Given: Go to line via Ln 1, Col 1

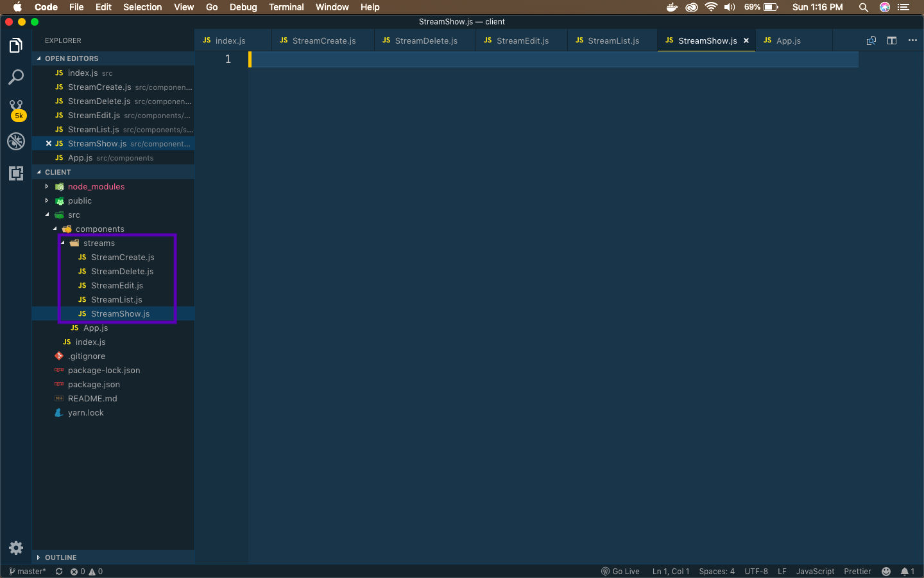Looking at the screenshot, I should coord(671,572).
